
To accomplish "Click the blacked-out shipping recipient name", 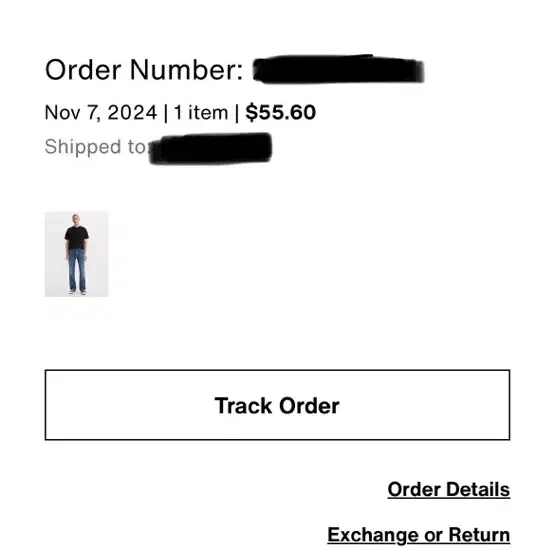I will pyautogui.click(x=210, y=148).
